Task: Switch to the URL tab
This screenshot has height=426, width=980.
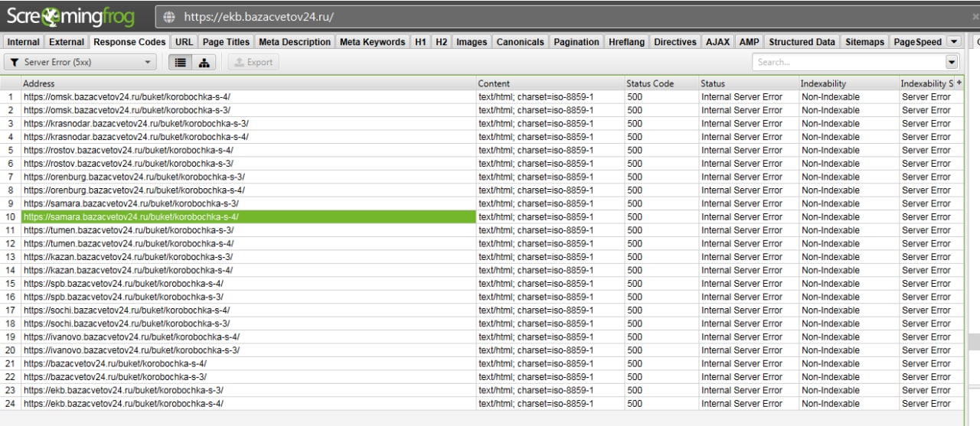Action: coord(184,42)
